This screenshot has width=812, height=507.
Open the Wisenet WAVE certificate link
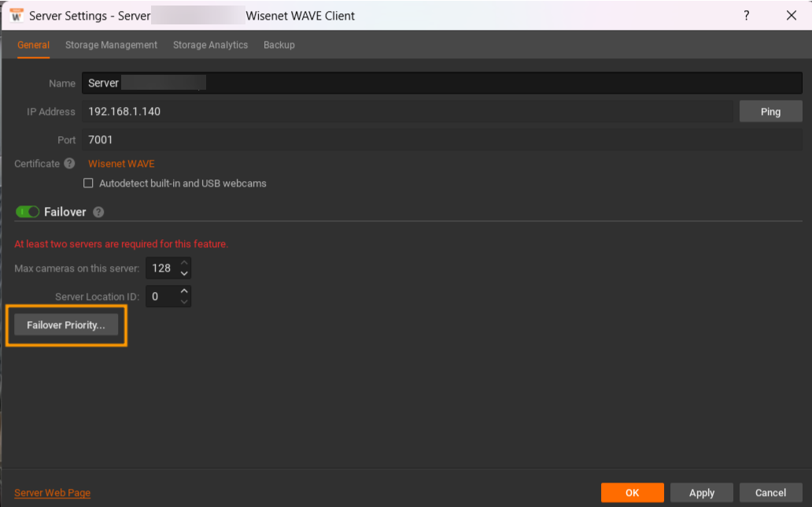click(x=121, y=164)
